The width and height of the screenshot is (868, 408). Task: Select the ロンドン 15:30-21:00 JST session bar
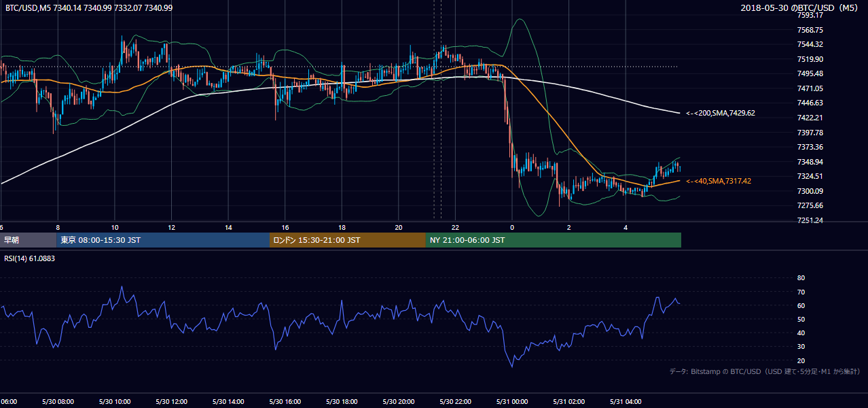click(x=348, y=240)
